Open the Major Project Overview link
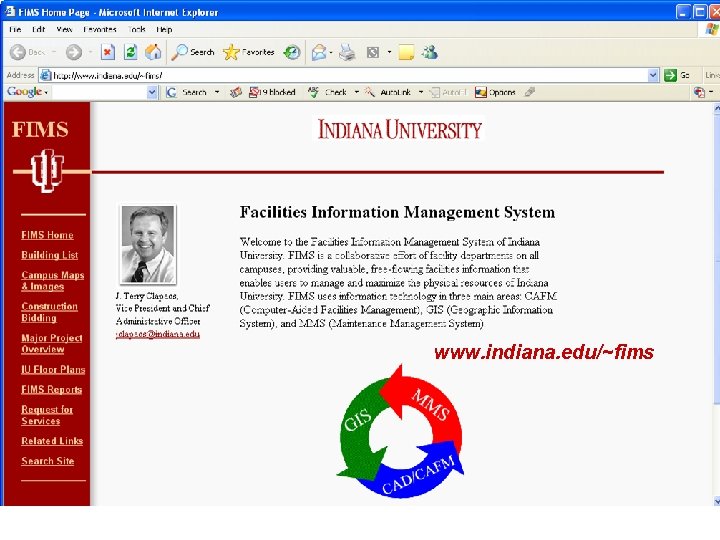 pyautogui.click(x=52, y=343)
